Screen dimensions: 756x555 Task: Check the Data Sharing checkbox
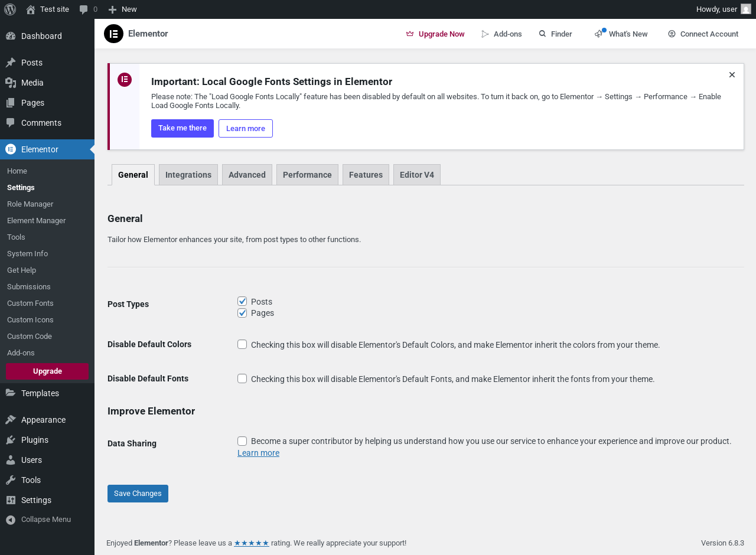242,441
